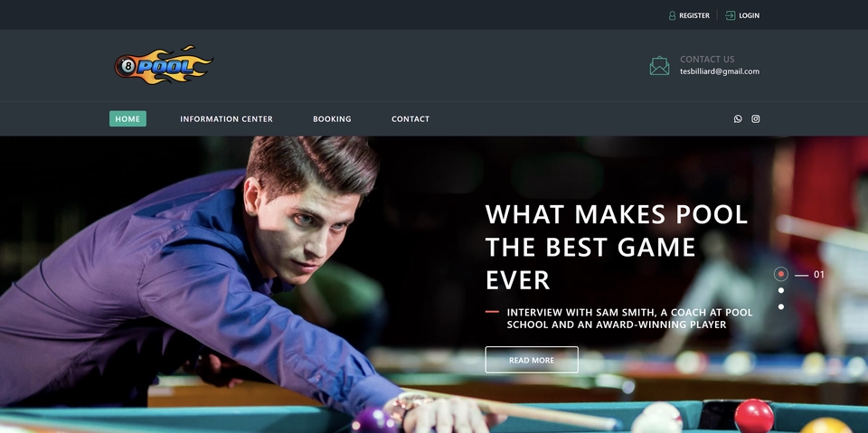The height and width of the screenshot is (433, 868).
Task: Open the Home menu item
Action: click(x=127, y=118)
